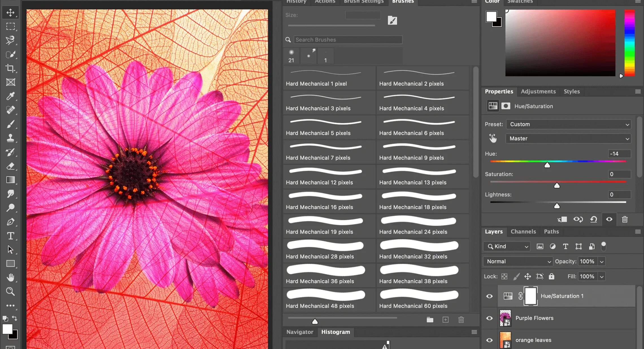Toggle visibility of orange leaves layer

[489, 340]
